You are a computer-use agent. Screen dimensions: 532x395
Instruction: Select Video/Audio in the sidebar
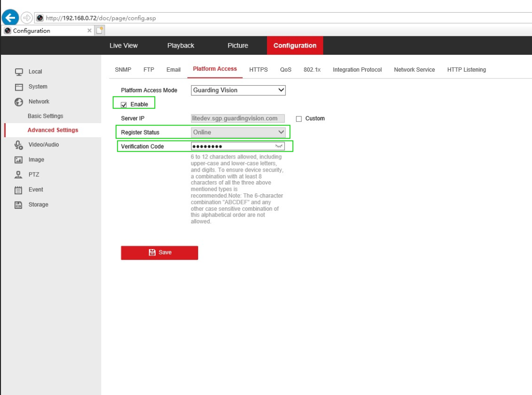click(x=44, y=144)
